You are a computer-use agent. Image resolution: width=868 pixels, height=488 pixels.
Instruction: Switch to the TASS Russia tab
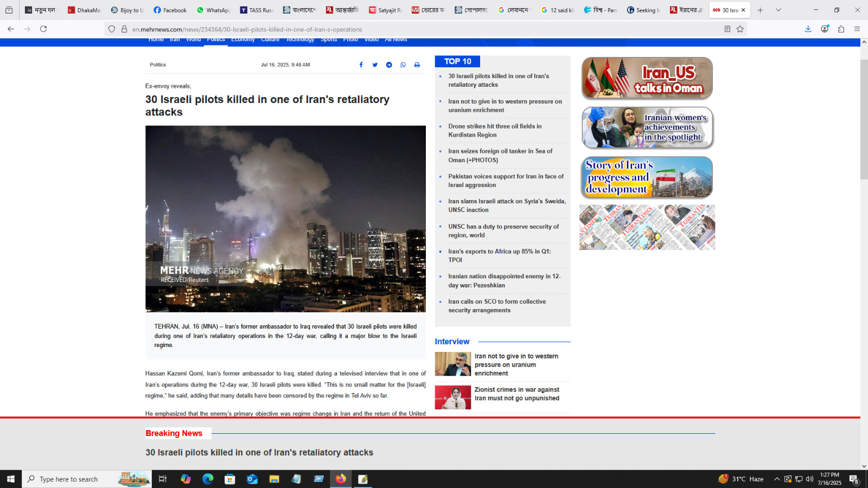256,10
